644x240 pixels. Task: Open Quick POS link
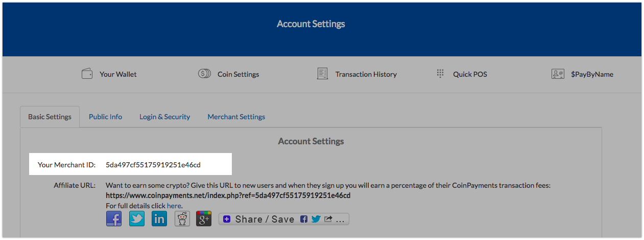[x=470, y=74]
